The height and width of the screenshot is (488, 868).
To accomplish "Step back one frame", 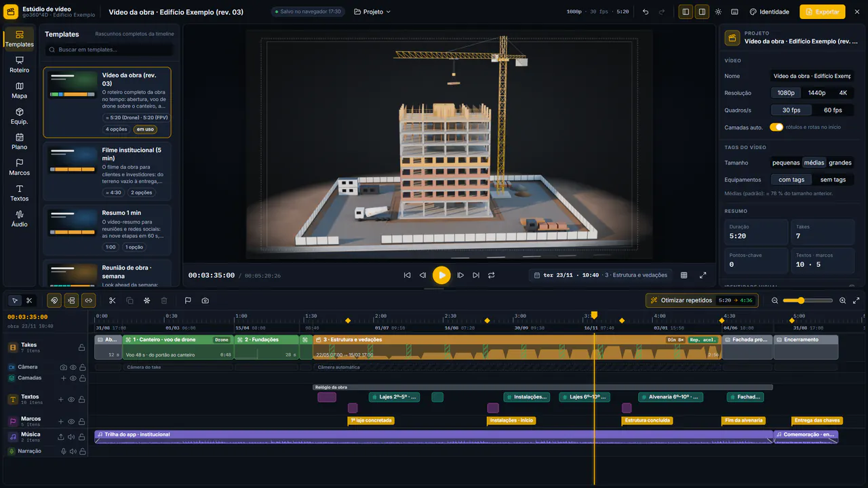I will click(x=422, y=275).
